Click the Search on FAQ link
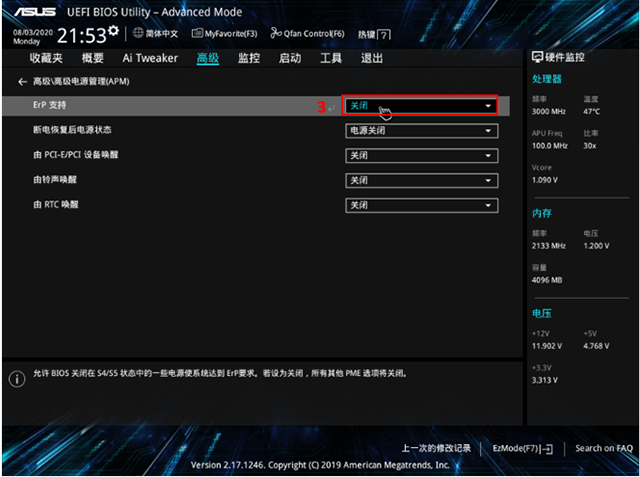Image resolution: width=640 pixels, height=477 pixels. click(604, 448)
